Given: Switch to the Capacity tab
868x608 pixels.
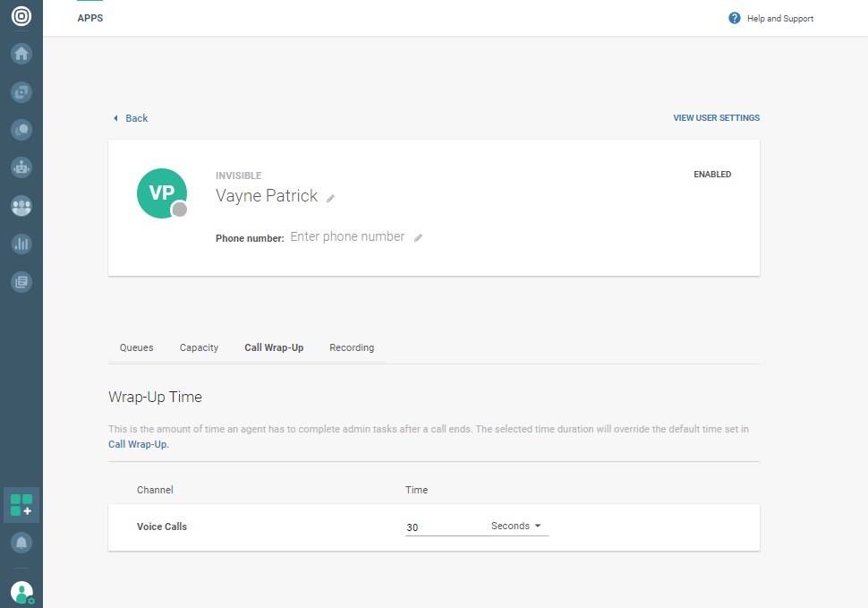Looking at the screenshot, I should pyautogui.click(x=199, y=347).
